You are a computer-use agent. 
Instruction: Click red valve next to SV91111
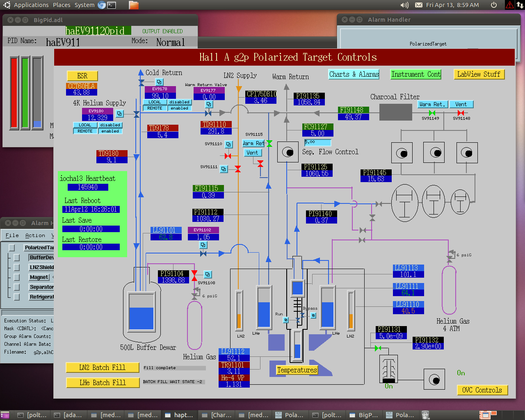click(x=237, y=169)
